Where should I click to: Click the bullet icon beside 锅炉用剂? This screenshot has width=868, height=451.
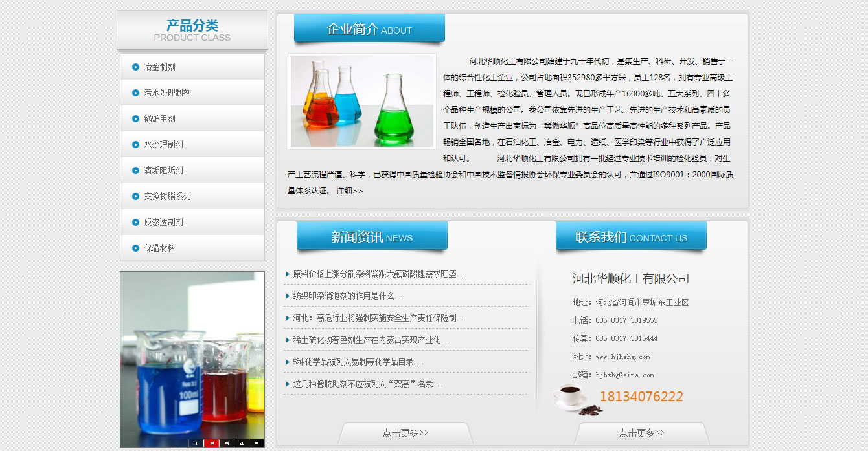[x=136, y=118]
